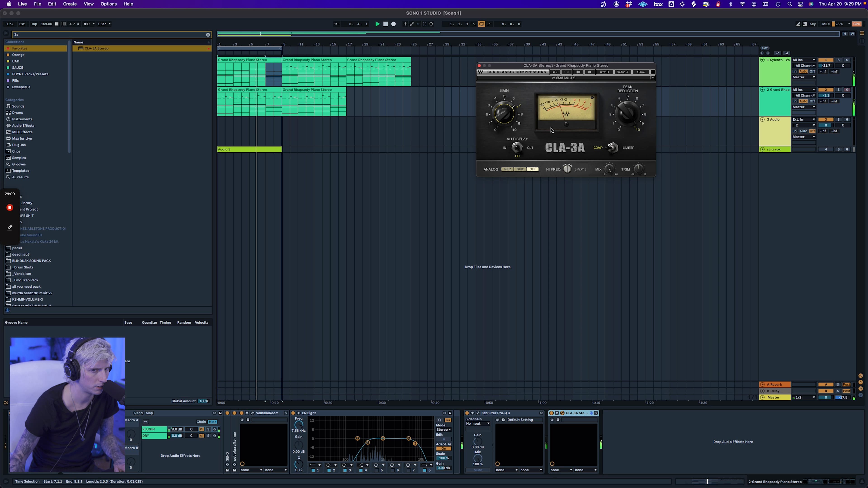This screenshot has height=488, width=868.
Task: Toggle the Automation Arm icon
Action: (x=412, y=24)
